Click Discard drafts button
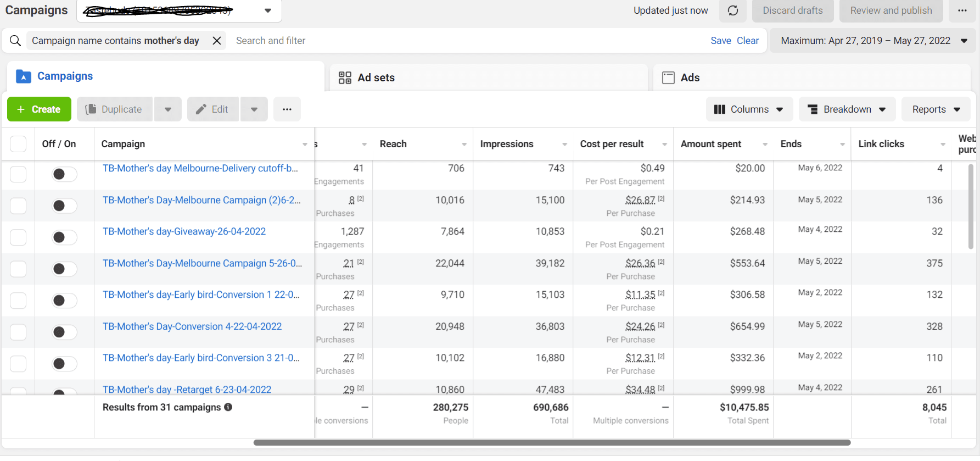This screenshot has height=461, width=980. [x=793, y=10]
